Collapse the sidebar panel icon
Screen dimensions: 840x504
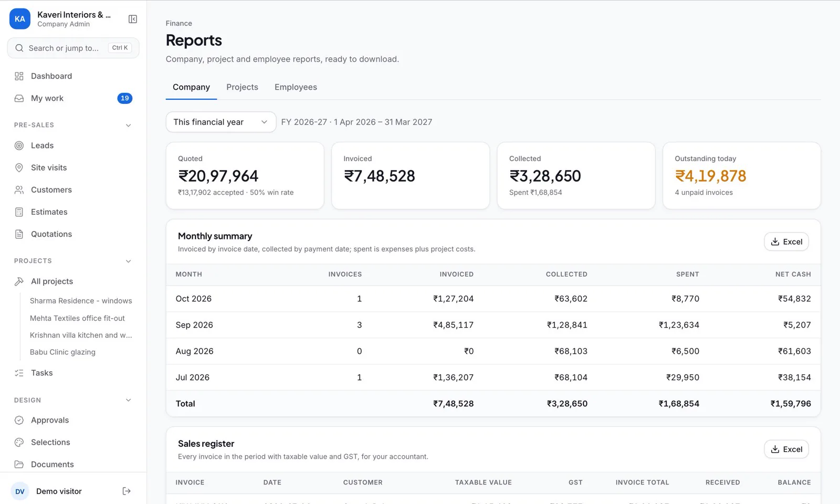(133, 19)
